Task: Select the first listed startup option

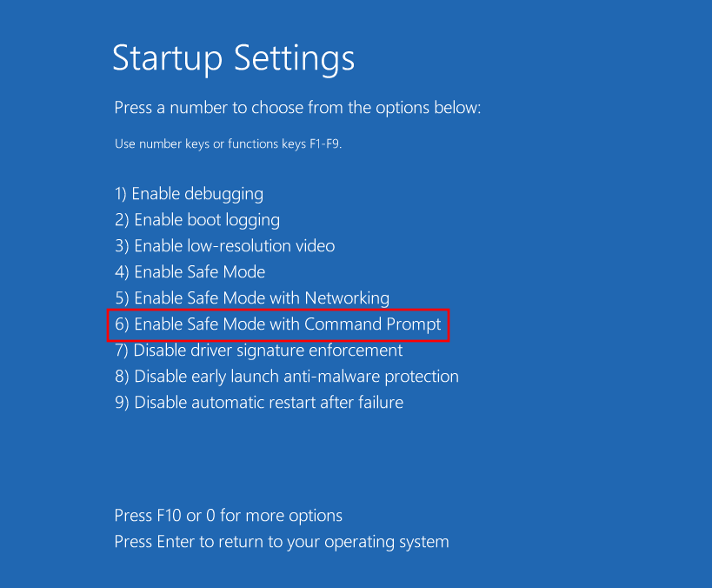Action: coord(189,193)
